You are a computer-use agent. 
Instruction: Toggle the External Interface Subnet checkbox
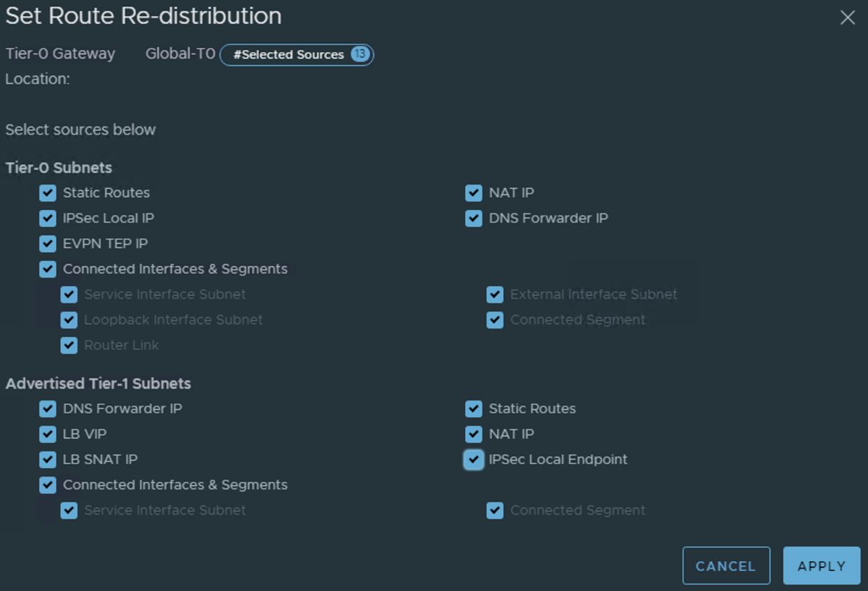pos(494,294)
